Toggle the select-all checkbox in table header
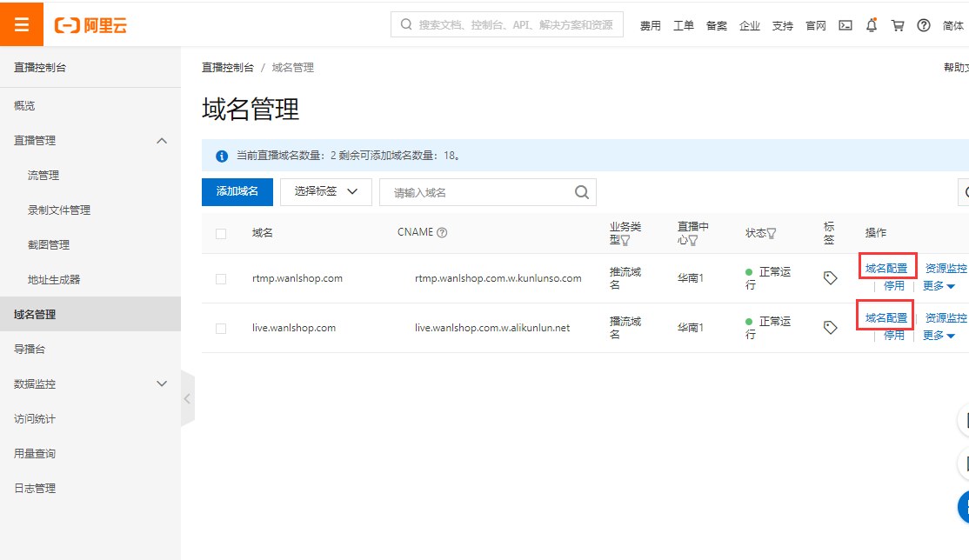This screenshot has width=969, height=560. coord(221,234)
